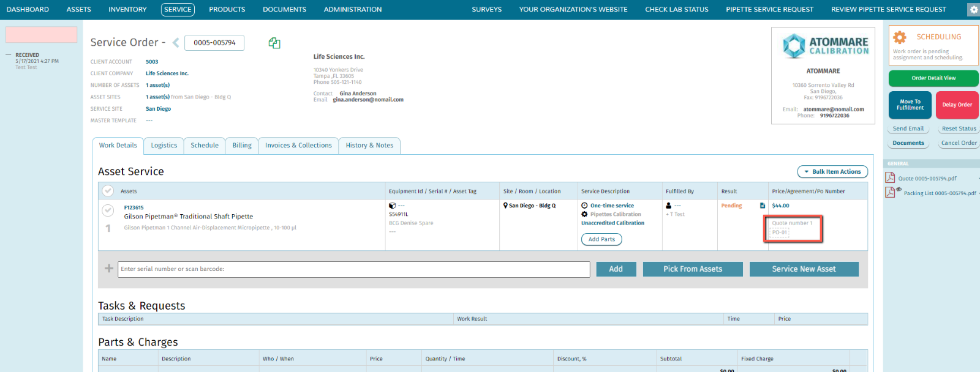980x372 pixels.
Task: Open the settings gear in the top navigation bar
Action: 973,9
